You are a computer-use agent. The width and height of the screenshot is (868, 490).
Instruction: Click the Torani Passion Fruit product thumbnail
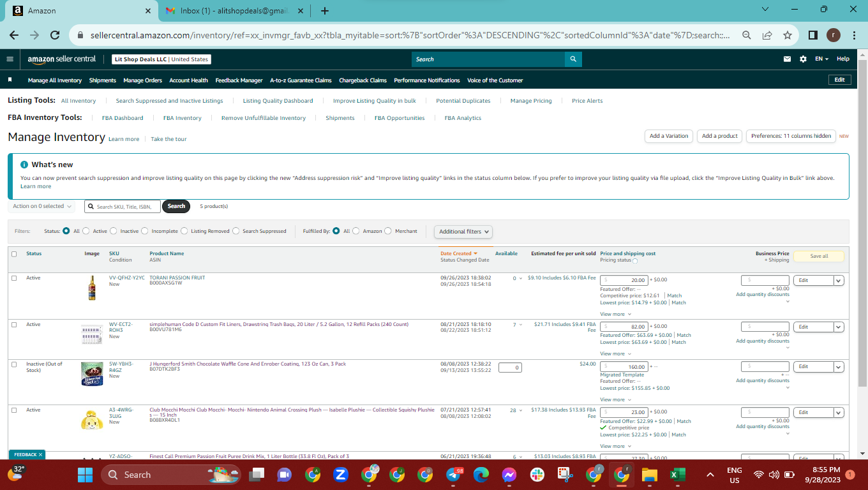pos(92,288)
